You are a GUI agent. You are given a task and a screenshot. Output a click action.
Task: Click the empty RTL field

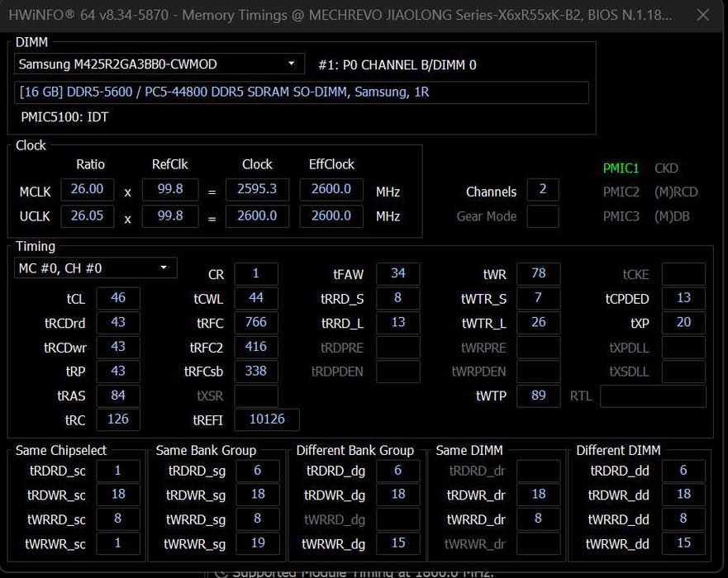click(653, 396)
